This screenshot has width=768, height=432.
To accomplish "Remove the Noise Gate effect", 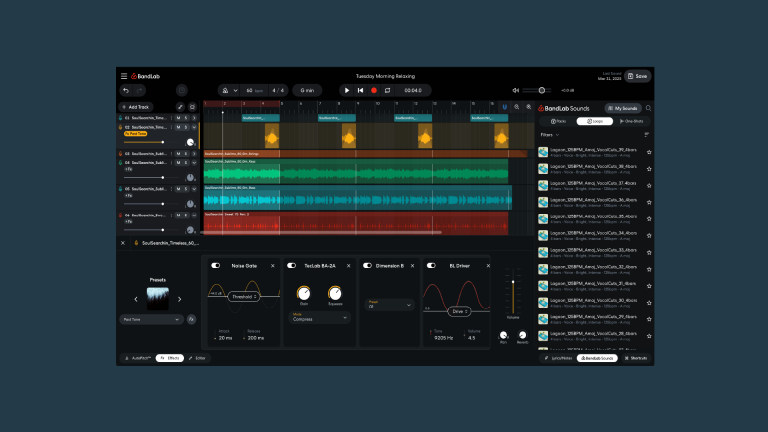I will pyautogui.click(x=273, y=266).
